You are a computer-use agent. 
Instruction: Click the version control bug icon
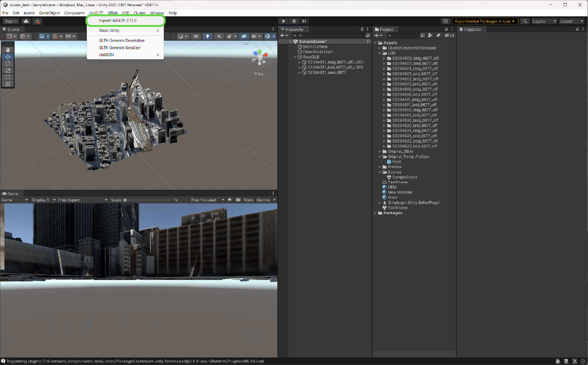[37, 21]
